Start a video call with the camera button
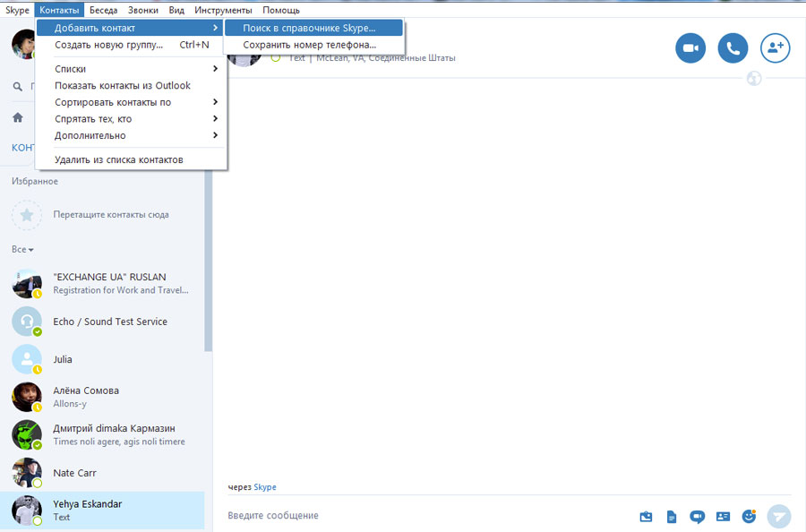The image size is (806, 532). (x=690, y=47)
